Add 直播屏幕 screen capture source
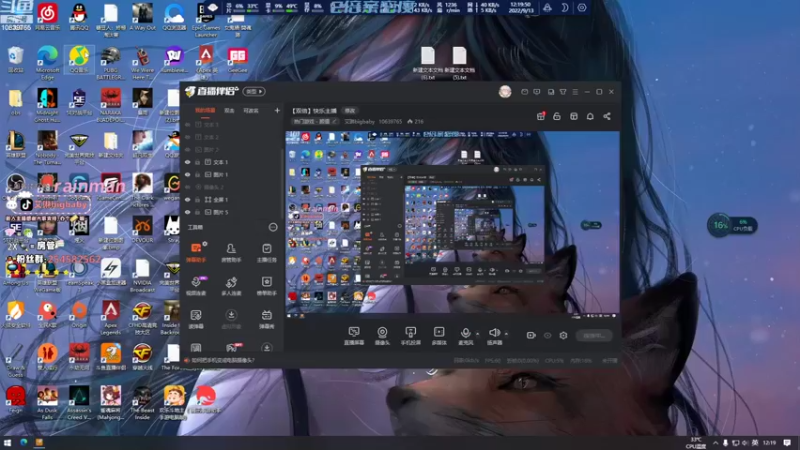 [x=354, y=336]
